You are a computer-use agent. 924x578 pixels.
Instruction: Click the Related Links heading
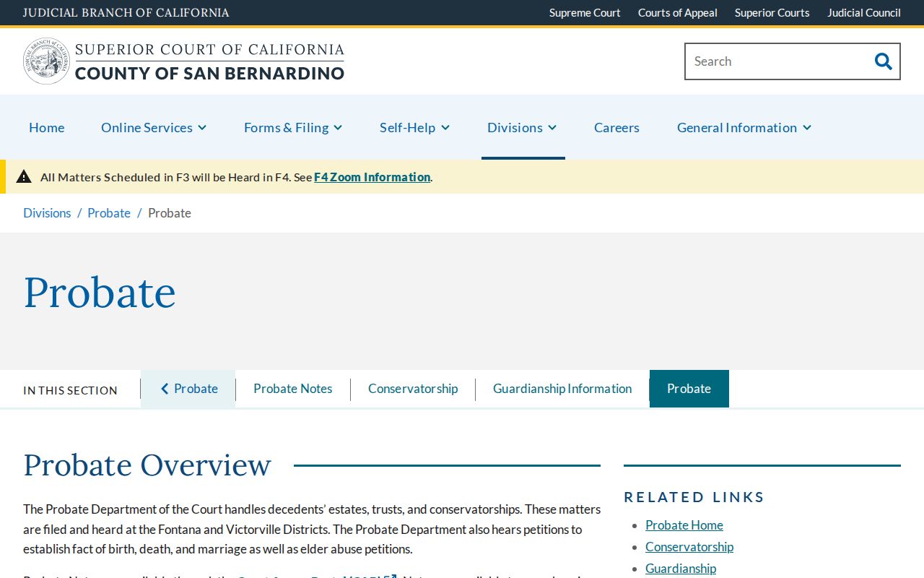pos(694,497)
